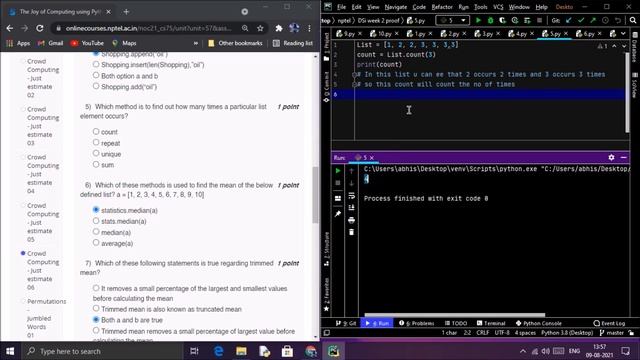Screen dimensions: 640x360
Task: Go back in Chrome browser
Action: point(10,28)
